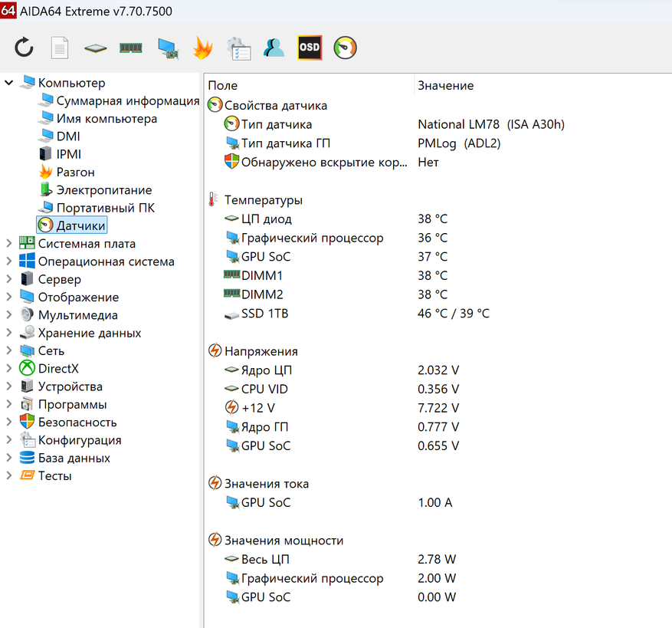Expand the Хранение данных node
The image size is (672, 628).
click(9, 334)
